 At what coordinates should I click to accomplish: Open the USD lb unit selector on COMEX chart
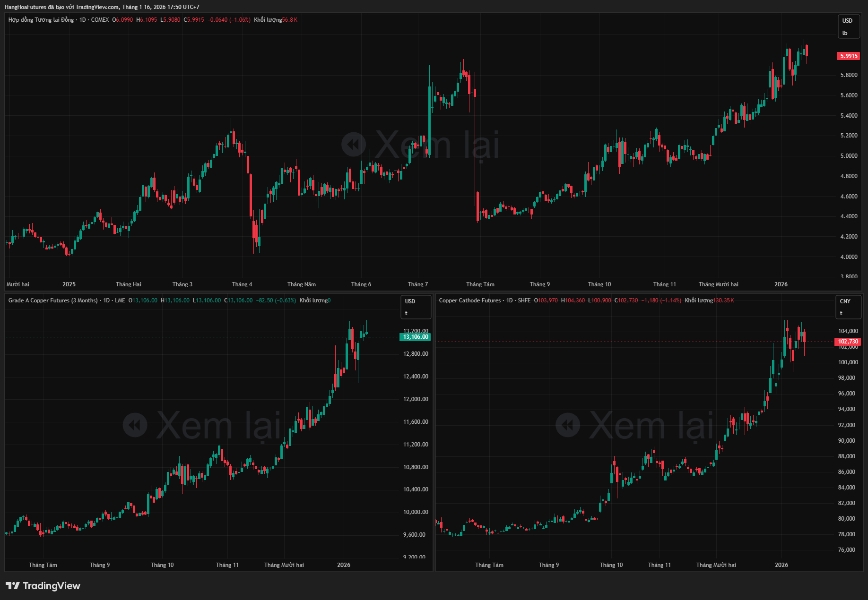(x=848, y=26)
